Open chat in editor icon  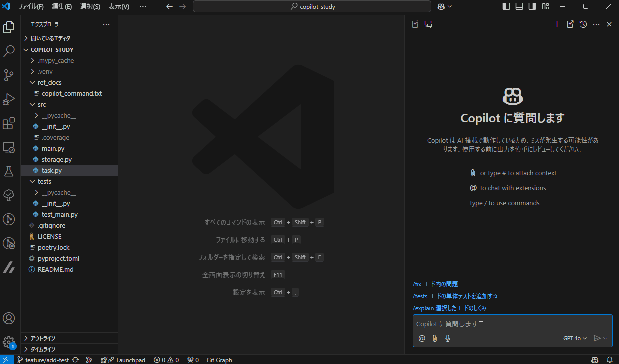570,24
